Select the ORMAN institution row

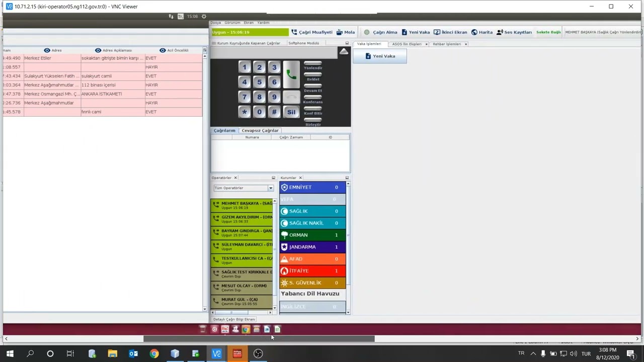tap(312, 235)
